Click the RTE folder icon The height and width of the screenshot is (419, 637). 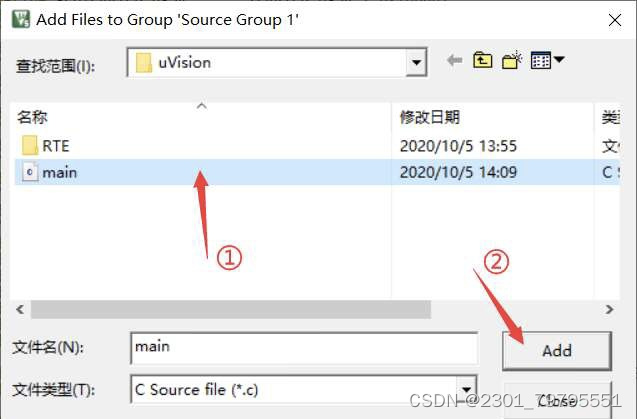[30, 145]
